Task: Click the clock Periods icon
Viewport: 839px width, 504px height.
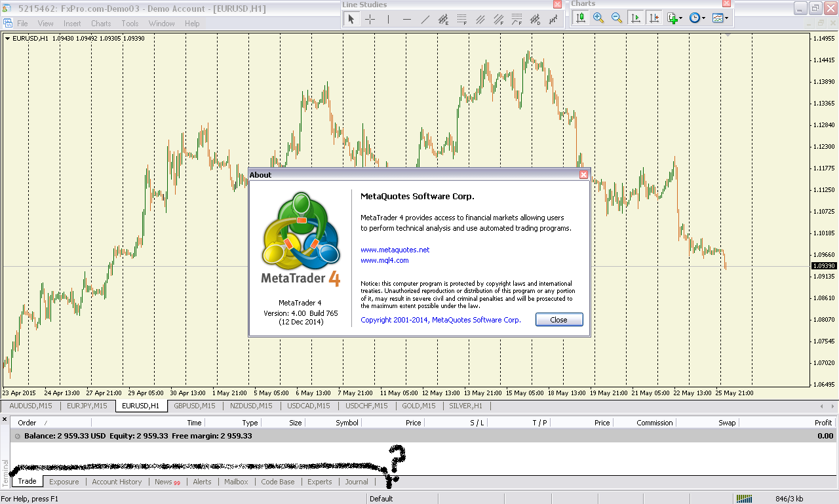Action: (x=695, y=18)
